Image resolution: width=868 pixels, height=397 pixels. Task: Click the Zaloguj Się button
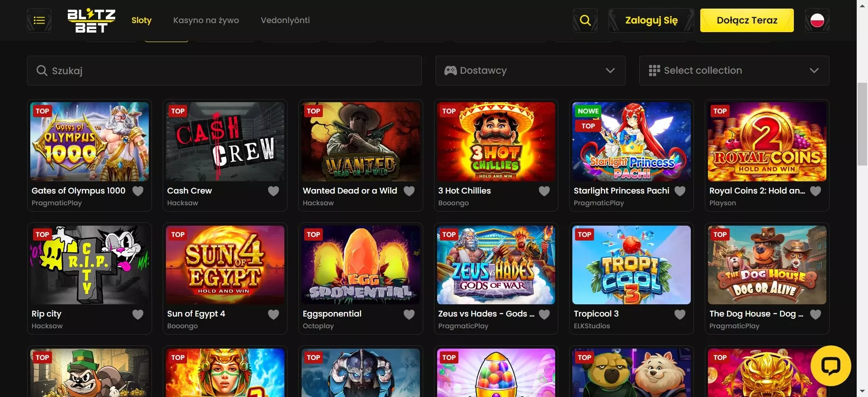coord(651,20)
